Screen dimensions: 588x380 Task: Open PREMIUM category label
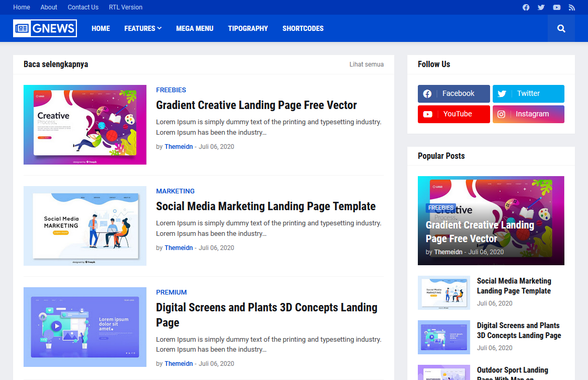tap(171, 292)
